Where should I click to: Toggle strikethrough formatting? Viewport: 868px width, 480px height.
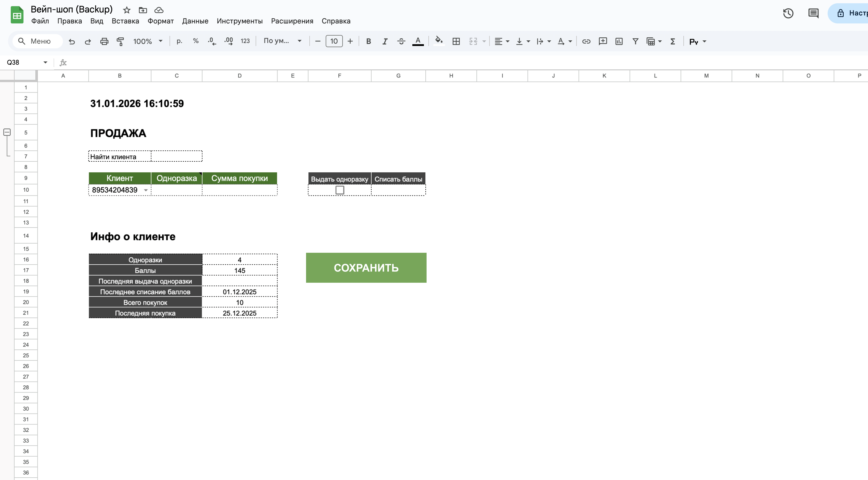[401, 42]
